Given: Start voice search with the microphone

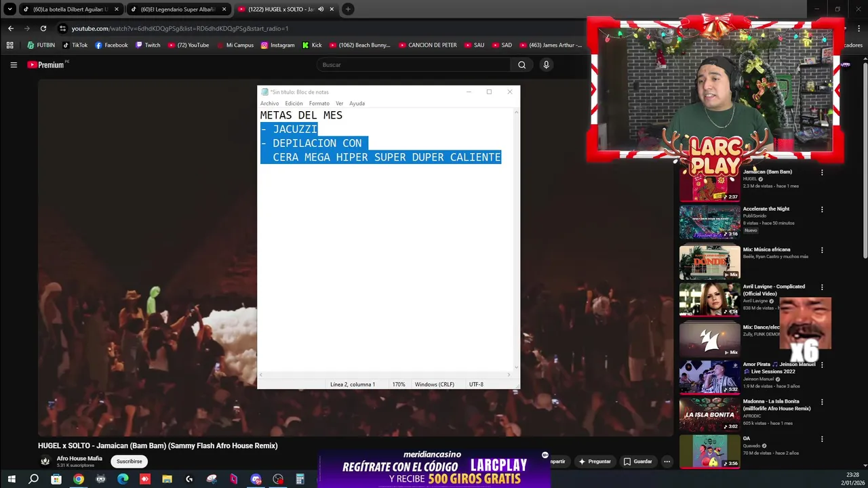Looking at the screenshot, I should coord(546,65).
